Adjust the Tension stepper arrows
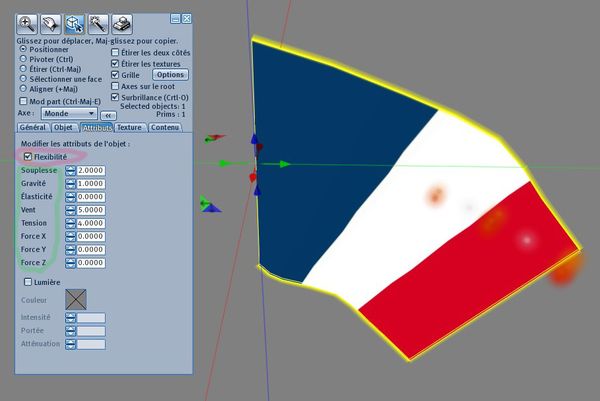The width and height of the screenshot is (600, 401). (70, 223)
